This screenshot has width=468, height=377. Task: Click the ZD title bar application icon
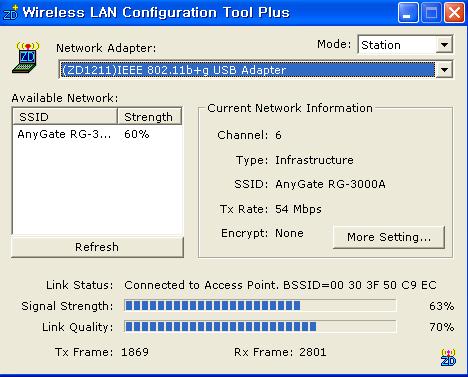point(10,12)
